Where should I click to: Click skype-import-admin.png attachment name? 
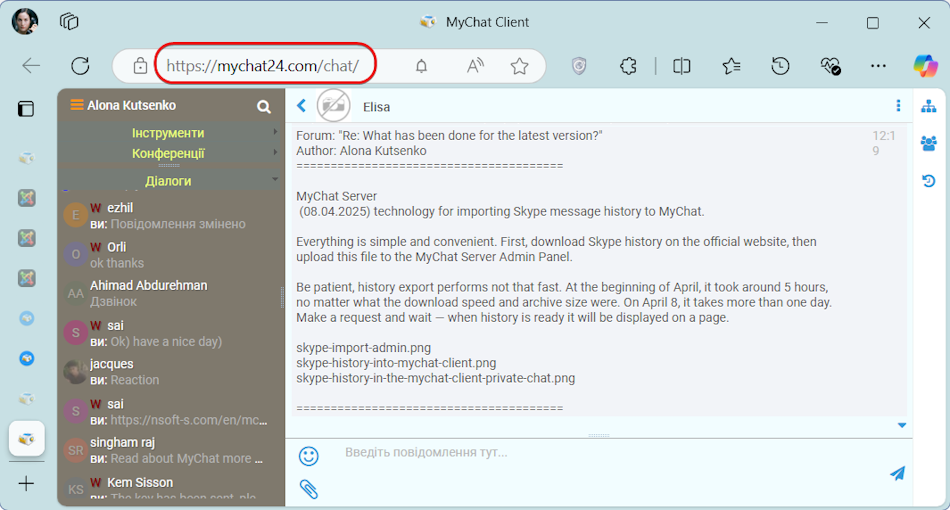coord(364,348)
